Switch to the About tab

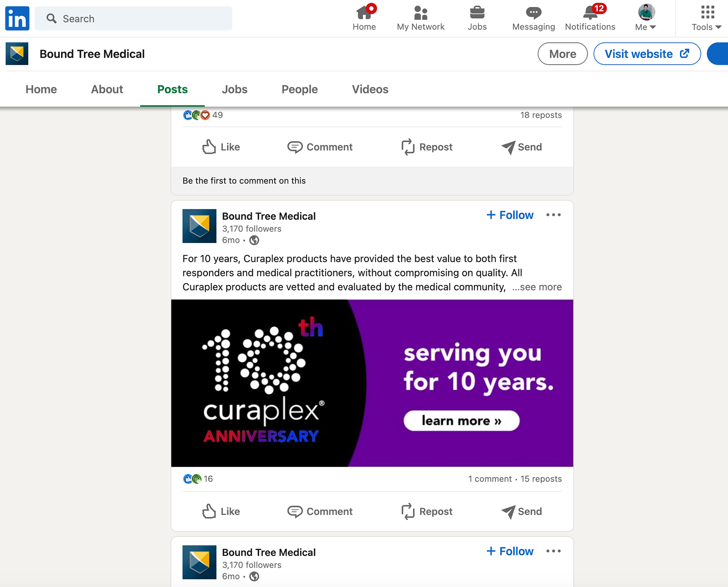click(x=107, y=89)
